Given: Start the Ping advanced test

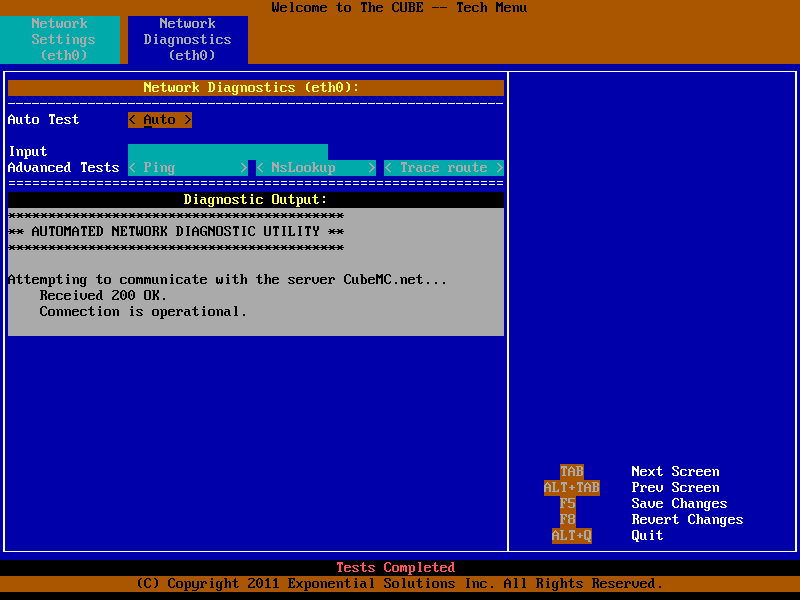Looking at the screenshot, I should point(188,167).
